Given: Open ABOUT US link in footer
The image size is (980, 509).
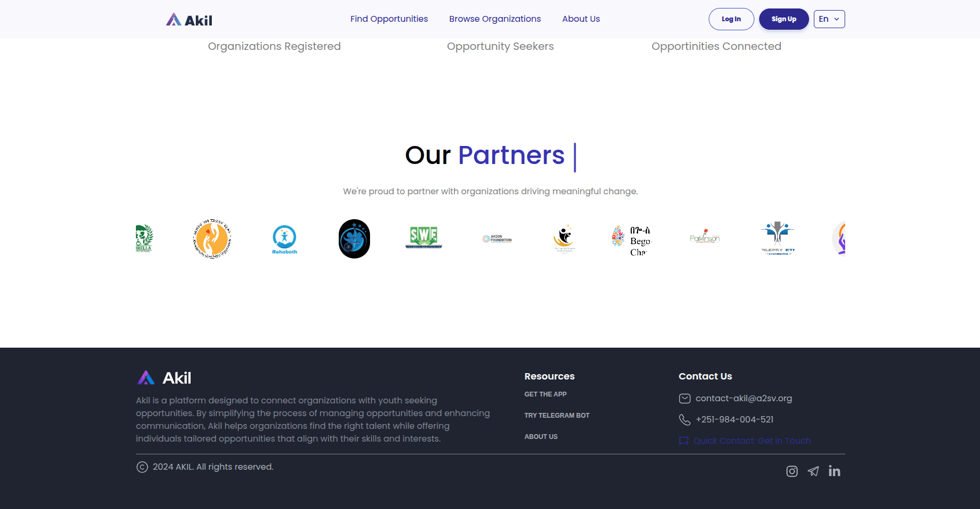Looking at the screenshot, I should coord(541,437).
